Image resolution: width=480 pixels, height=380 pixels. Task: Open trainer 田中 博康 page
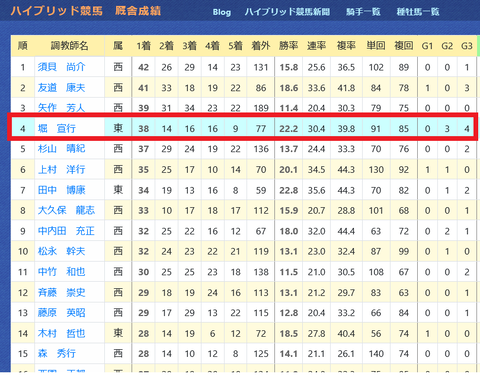coord(61,190)
